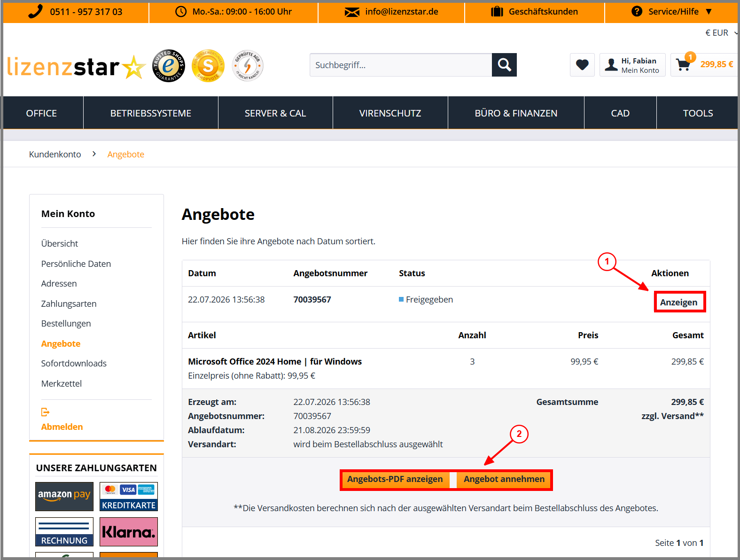Open the Service/Hilfe dropdown arrow
Image resolution: width=740 pixels, height=560 pixels.
(x=709, y=12)
